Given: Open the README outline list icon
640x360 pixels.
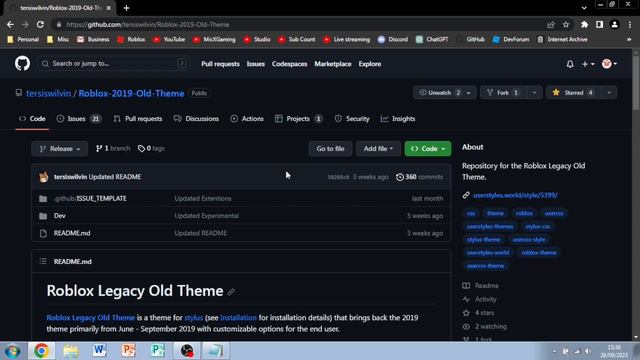Looking at the screenshot, I should [x=43, y=261].
